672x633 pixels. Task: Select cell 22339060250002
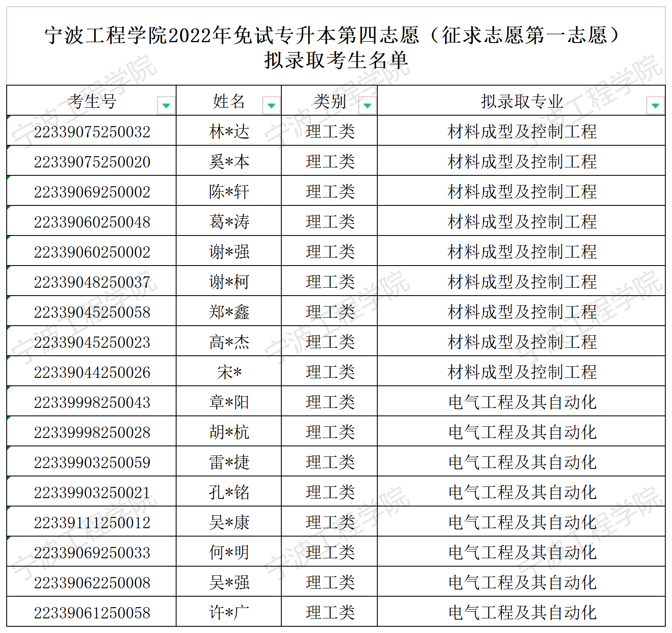pyautogui.click(x=91, y=251)
